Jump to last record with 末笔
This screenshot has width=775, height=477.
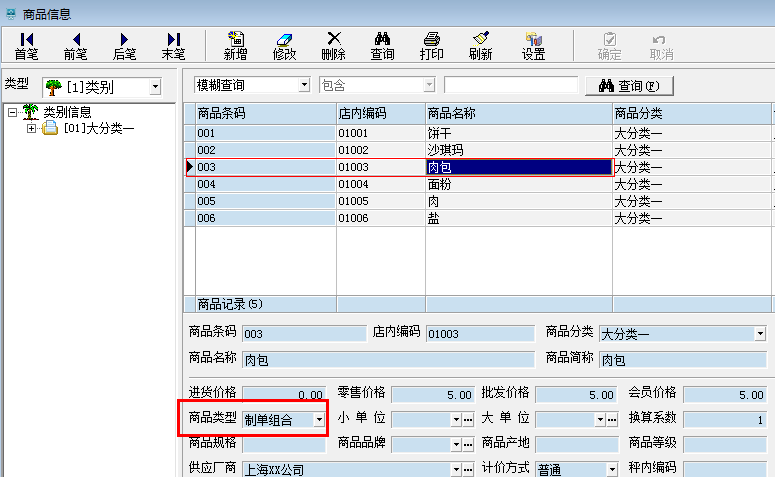[173, 46]
